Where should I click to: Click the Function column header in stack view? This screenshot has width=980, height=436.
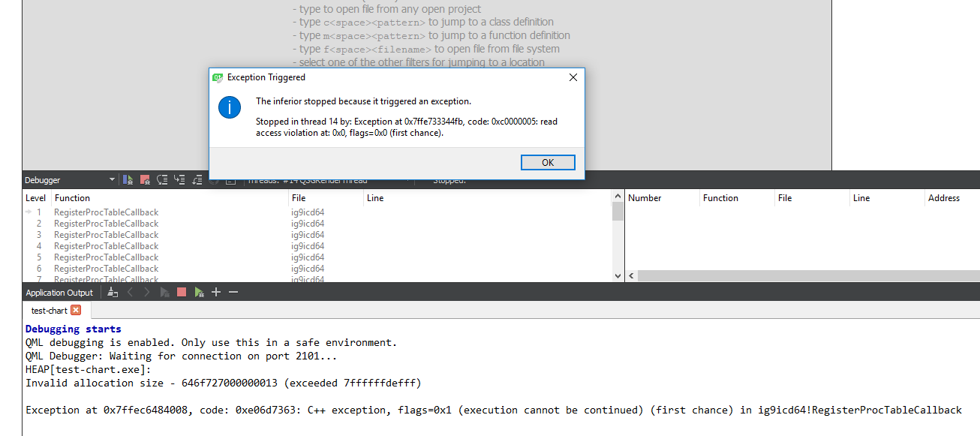pos(72,198)
